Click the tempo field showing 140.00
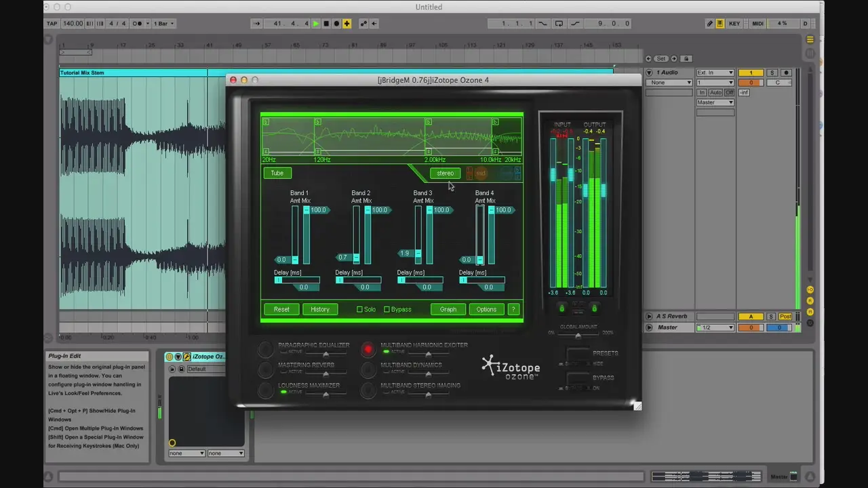 [x=73, y=24]
